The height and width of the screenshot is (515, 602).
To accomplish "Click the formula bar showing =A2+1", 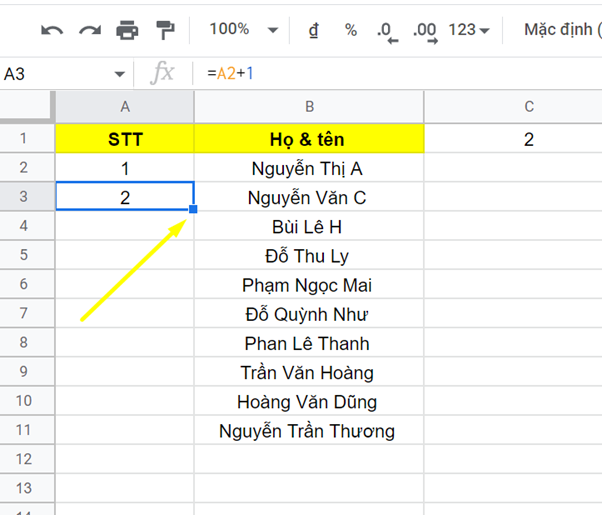I will point(397,73).
